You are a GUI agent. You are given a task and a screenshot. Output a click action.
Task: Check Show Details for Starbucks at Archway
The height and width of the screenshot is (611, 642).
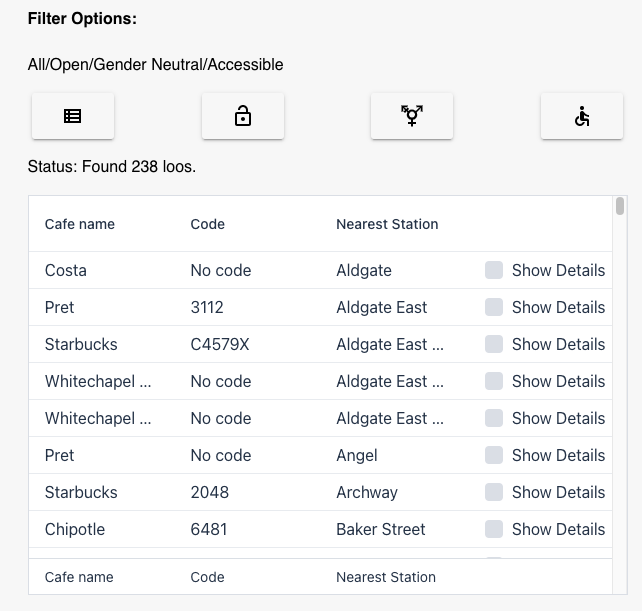click(494, 492)
